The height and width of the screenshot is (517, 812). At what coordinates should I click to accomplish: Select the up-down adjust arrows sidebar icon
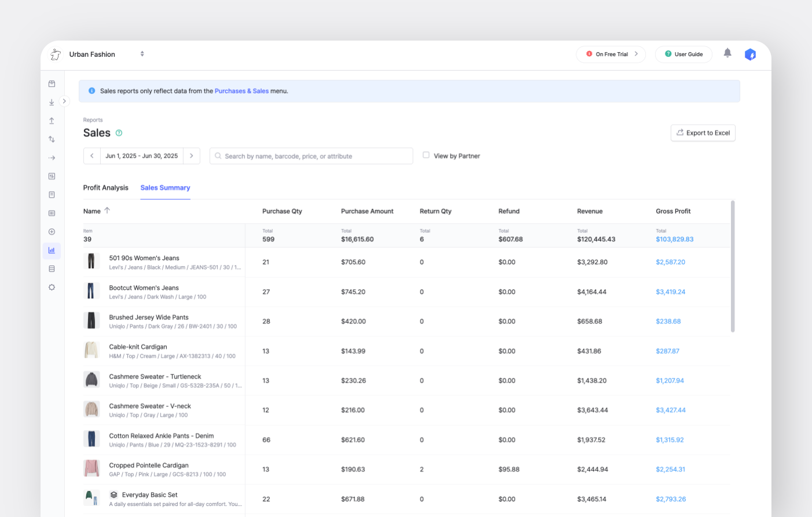tap(52, 139)
